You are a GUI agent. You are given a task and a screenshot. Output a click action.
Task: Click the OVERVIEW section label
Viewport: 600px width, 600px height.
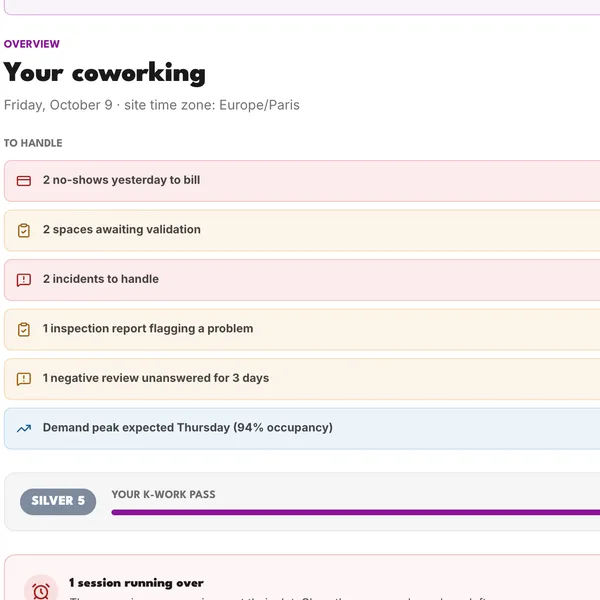click(32, 44)
